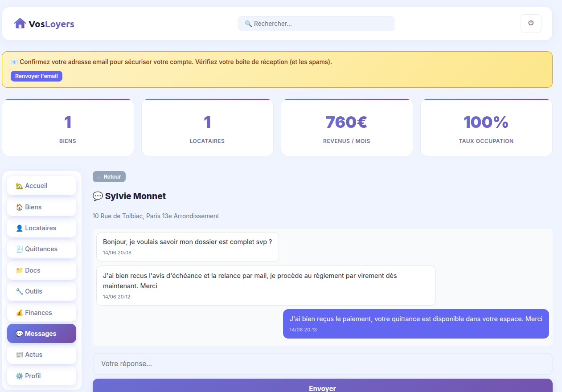Go to Locataires in sidebar
Image resolution: width=562 pixels, height=392 pixels.
coord(41,228)
